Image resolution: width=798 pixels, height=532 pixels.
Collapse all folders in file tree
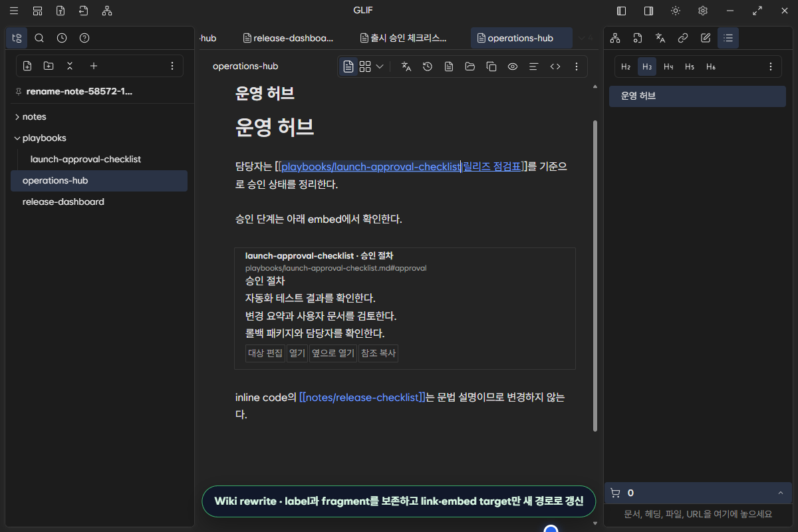[x=70, y=66]
